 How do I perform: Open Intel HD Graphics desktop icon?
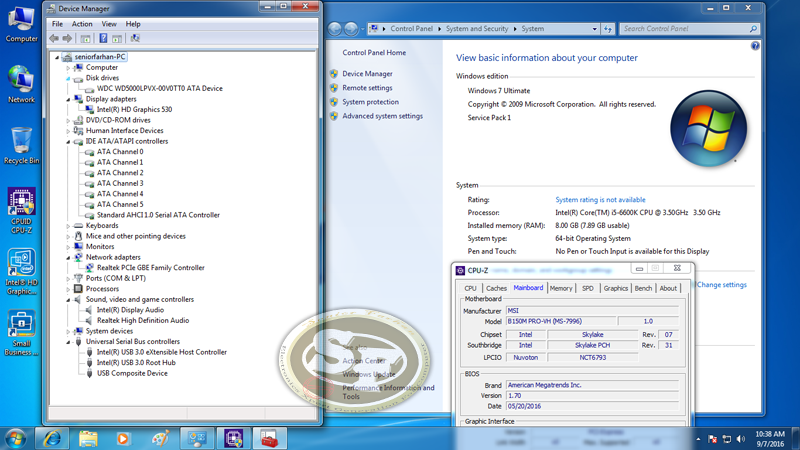[x=21, y=272]
